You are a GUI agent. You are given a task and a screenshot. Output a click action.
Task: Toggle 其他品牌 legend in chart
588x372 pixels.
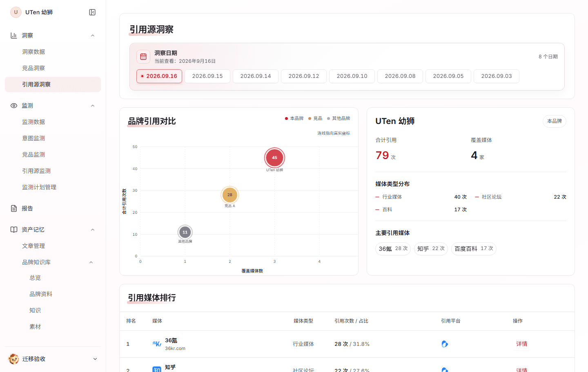coord(339,118)
